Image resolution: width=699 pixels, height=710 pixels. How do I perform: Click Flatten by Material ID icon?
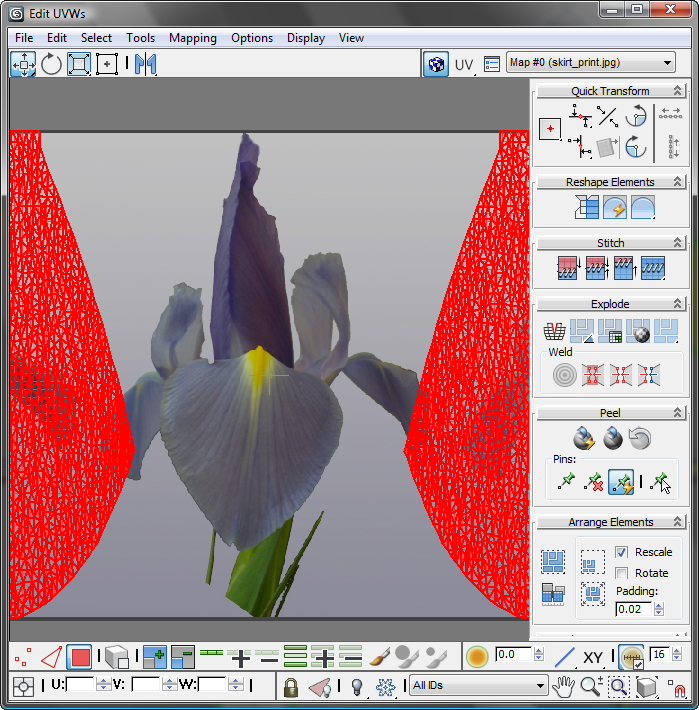pos(638,331)
